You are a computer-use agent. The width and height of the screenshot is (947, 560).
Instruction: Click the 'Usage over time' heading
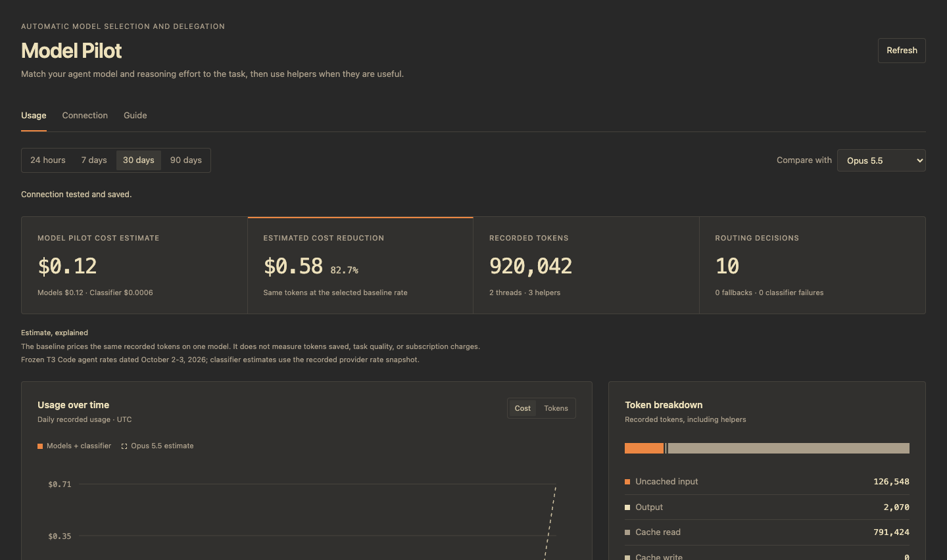pyautogui.click(x=73, y=405)
